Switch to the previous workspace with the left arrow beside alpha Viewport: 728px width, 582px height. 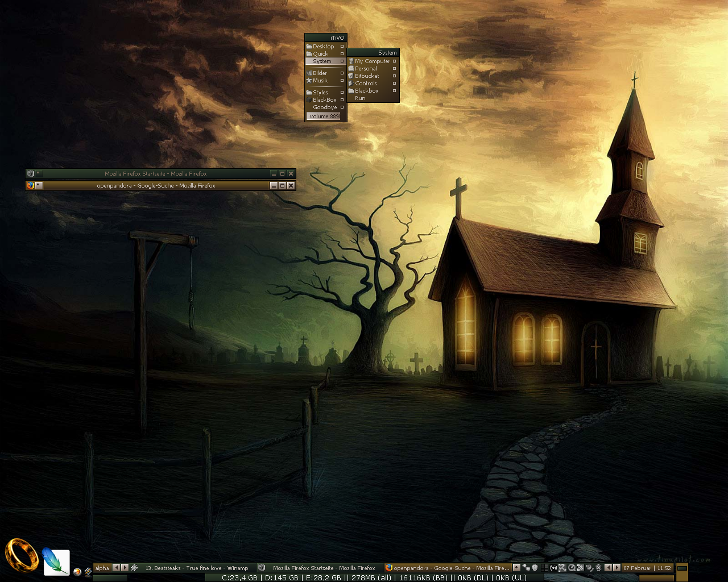[x=116, y=568]
